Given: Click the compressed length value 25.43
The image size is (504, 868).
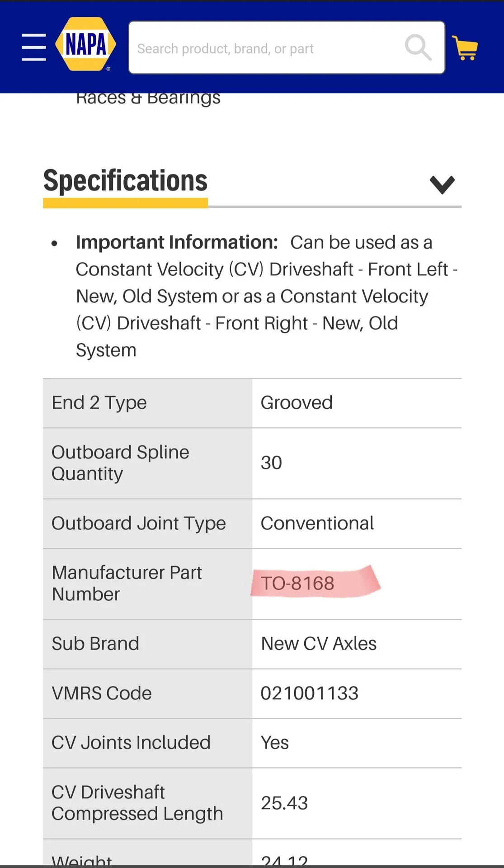Looking at the screenshot, I should tap(284, 803).
